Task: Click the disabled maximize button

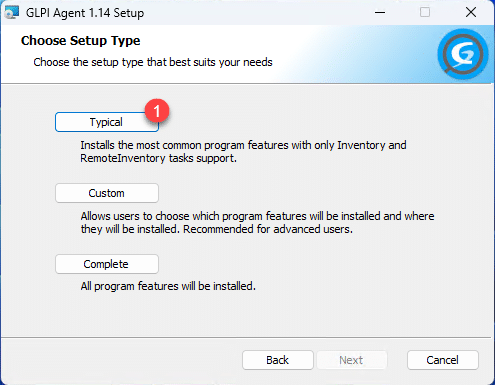Action: [x=425, y=13]
